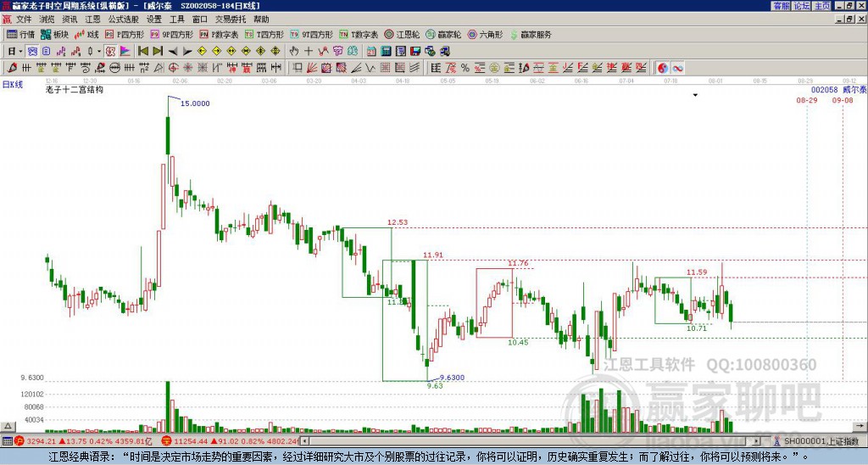
Task: Open the 六角形 hexagon tool
Action: pos(485,34)
